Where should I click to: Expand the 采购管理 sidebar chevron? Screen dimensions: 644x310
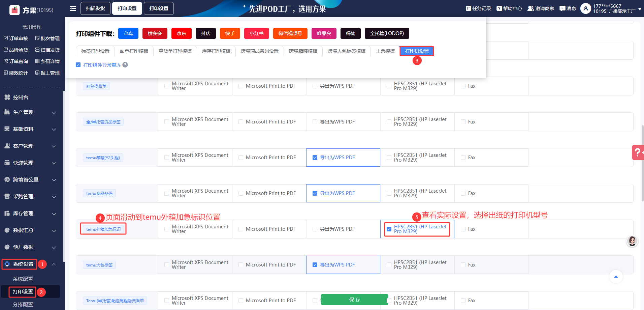54,197
